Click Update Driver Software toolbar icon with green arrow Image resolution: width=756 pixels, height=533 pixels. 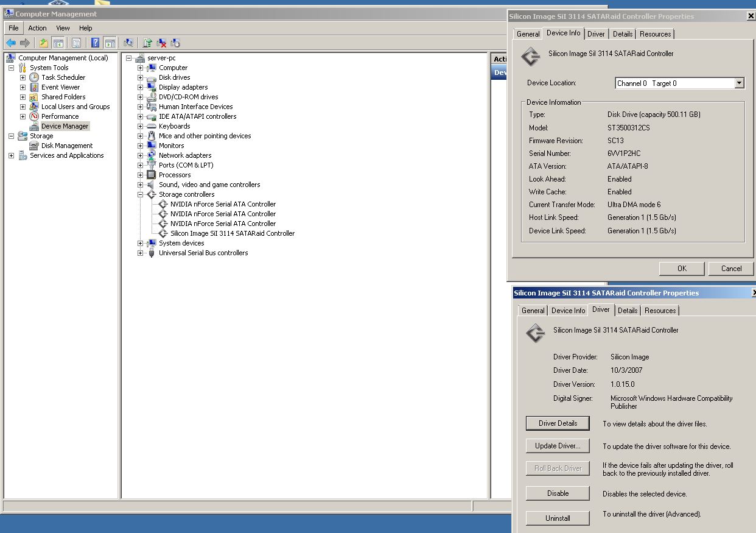pyautogui.click(x=147, y=43)
